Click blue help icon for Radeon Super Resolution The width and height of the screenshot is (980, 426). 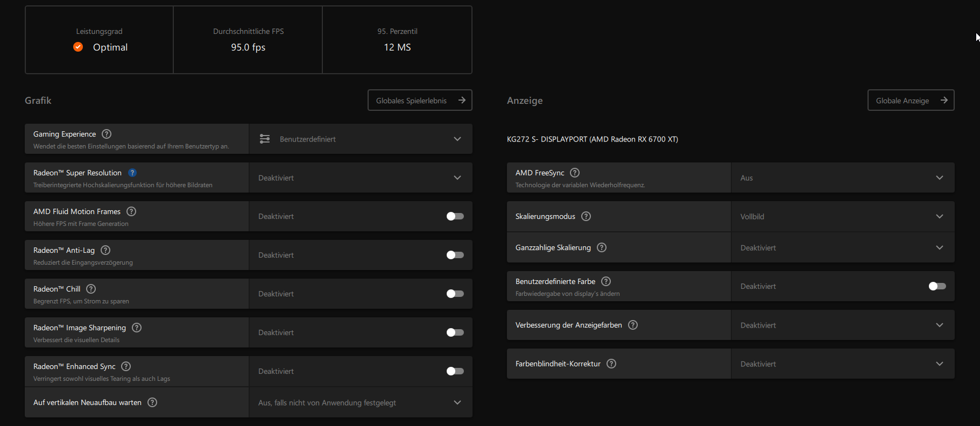(x=132, y=173)
